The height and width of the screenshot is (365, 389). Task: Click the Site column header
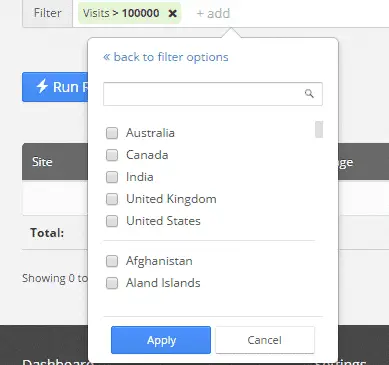click(42, 162)
